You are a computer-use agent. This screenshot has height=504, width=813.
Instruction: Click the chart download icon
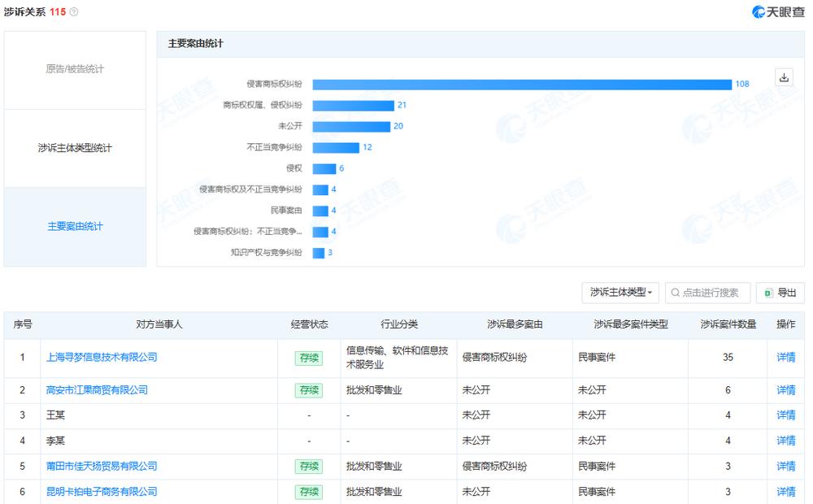coord(784,78)
